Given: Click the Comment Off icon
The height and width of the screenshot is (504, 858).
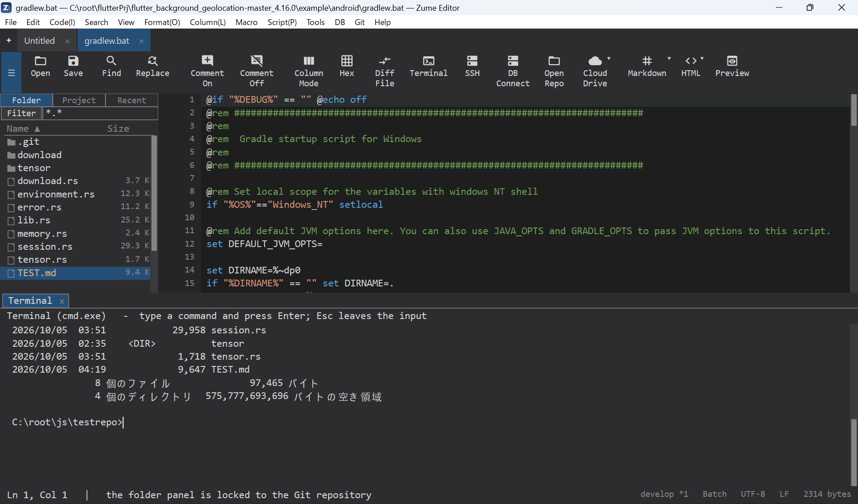Looking at the screenshot, I should pos(257,71).
